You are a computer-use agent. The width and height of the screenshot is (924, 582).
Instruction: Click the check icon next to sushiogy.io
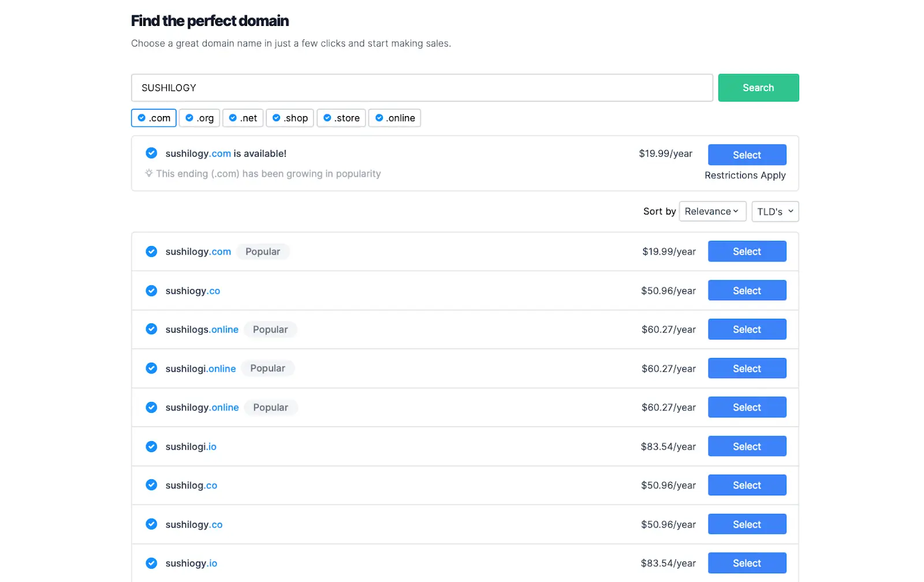point(151,563)
